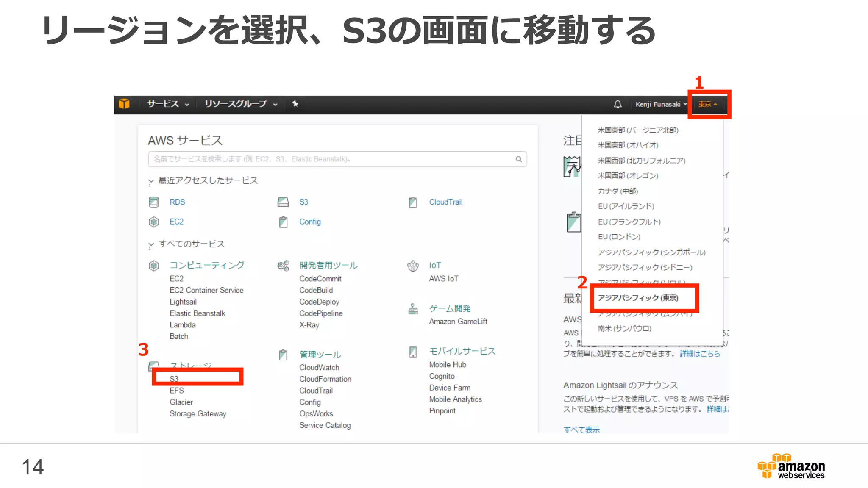
Task: Select 米国西部 (オレゴン) region
Action: click(x=628, y=176)
